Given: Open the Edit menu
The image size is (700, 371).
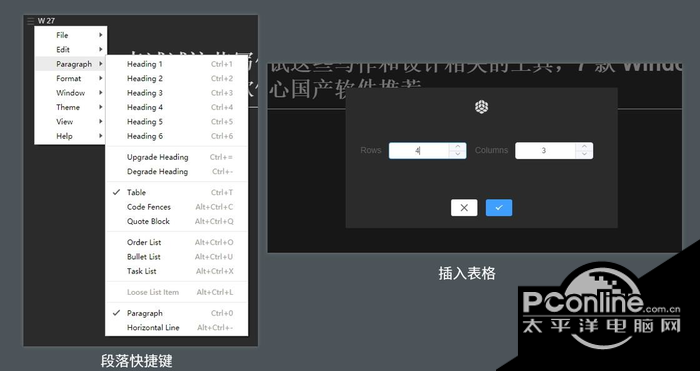Looking at the screenshot, I should [x=71, y=50].
